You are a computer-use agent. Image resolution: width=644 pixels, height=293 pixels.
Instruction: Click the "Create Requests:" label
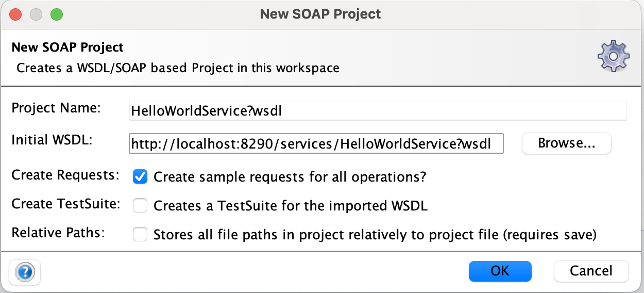point(65,175)
